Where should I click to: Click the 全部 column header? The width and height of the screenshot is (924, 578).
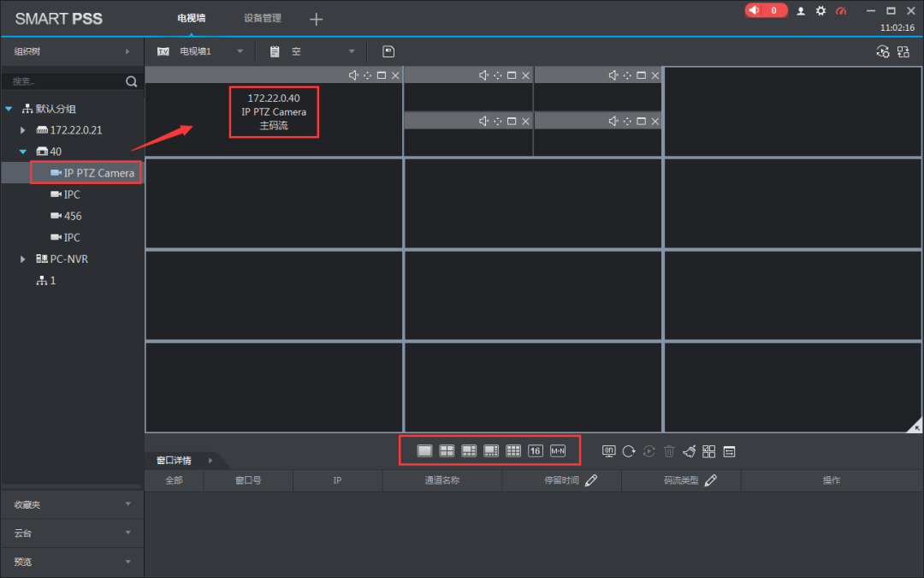(174, 480)
